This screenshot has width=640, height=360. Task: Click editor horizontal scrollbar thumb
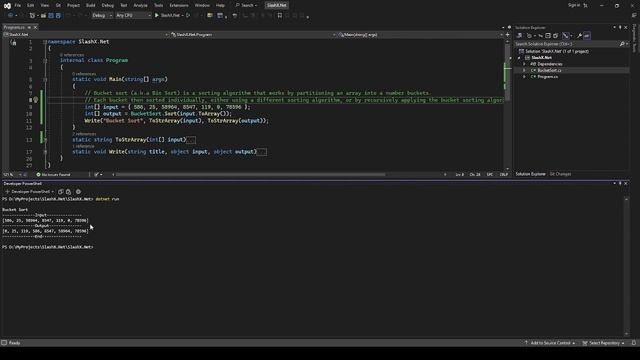(x=251, y=175)
